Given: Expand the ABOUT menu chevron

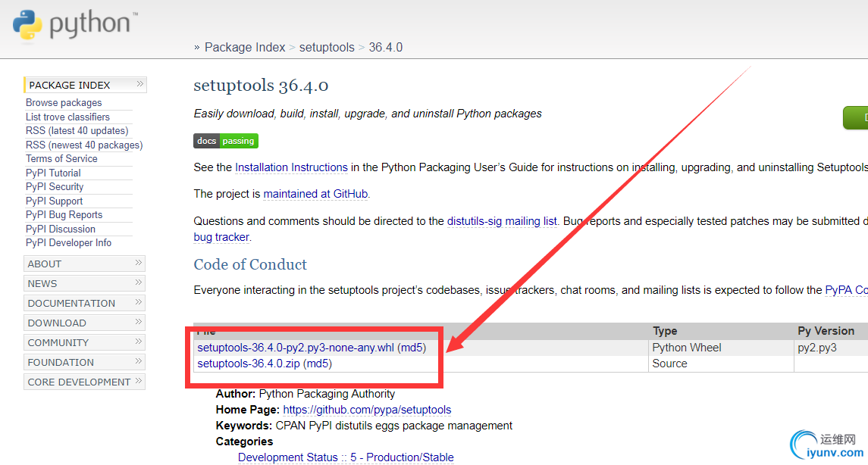Looking at the screenshot, I should pyautogui.click(x=139, y=264).
